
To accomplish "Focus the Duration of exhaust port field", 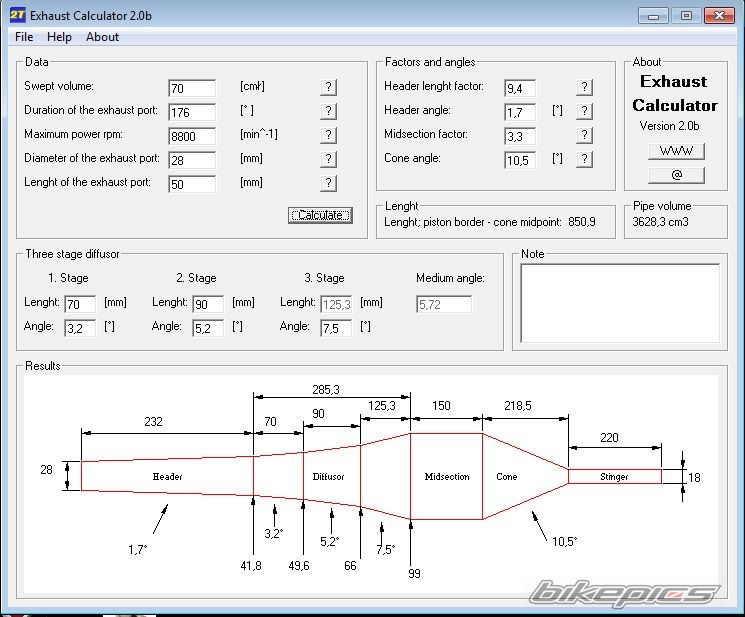I will coord(192,112).
